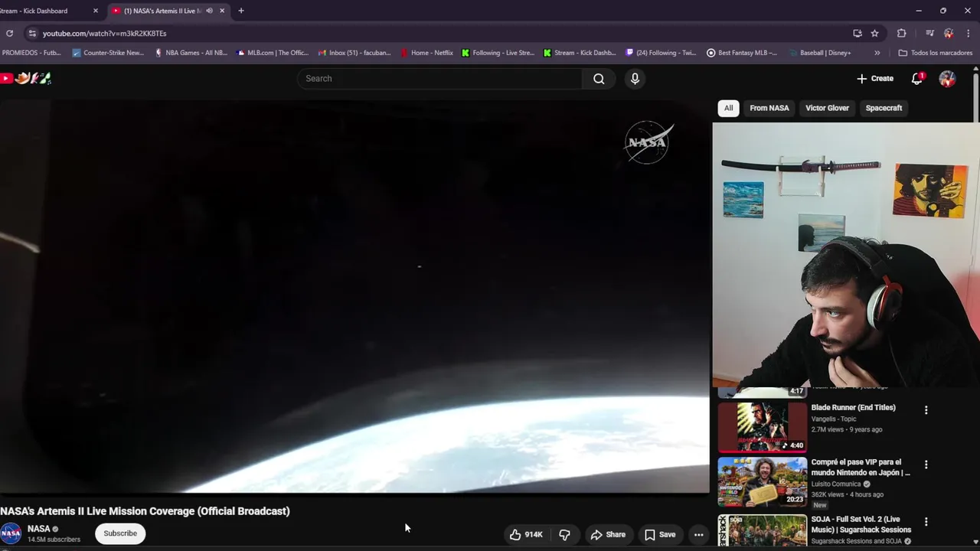Close the Kick Dashboard tab
This screenshot has width=980, height=551.
tap(96, 11)
